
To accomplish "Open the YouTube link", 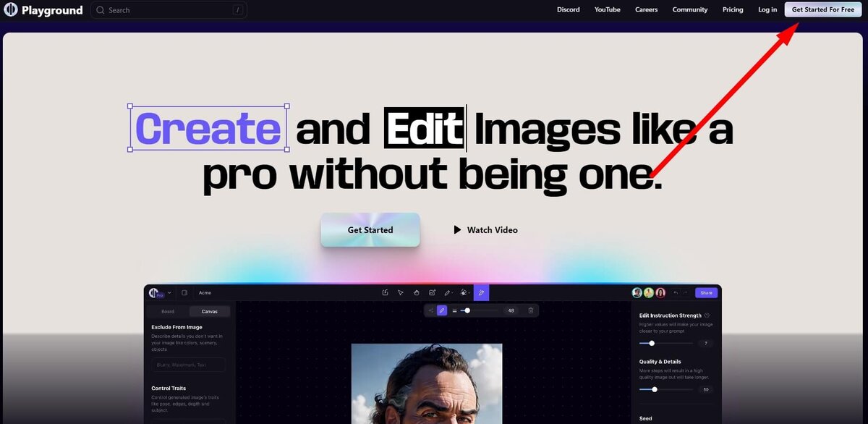I will pos(607,10).
